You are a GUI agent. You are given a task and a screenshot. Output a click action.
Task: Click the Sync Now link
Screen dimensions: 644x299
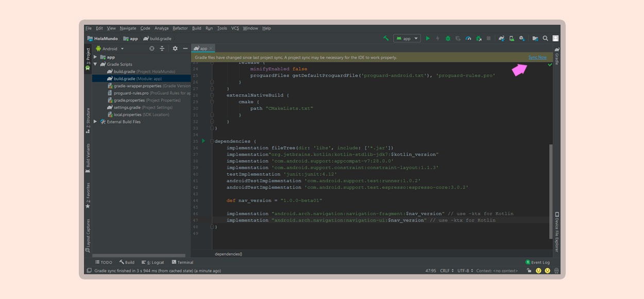537,57
